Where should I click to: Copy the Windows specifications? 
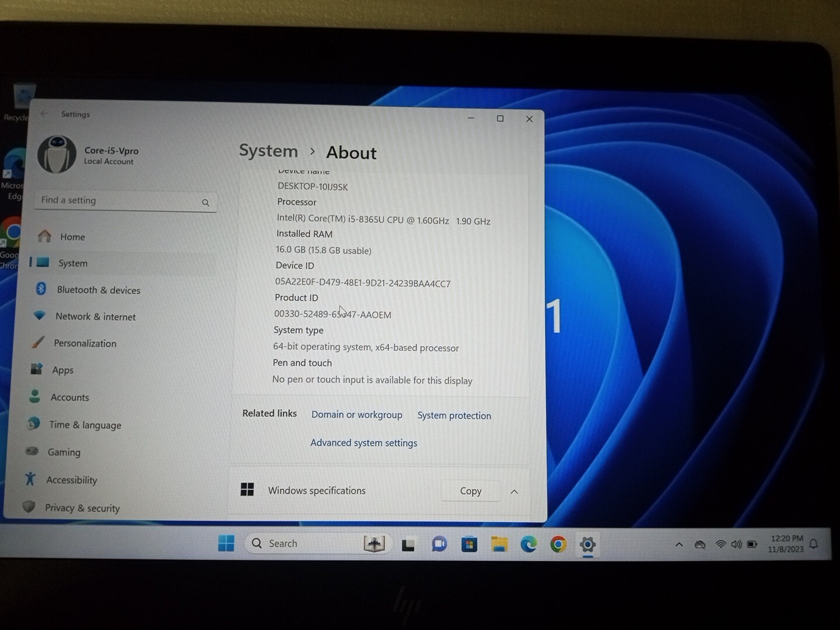(x=470, y=491)
